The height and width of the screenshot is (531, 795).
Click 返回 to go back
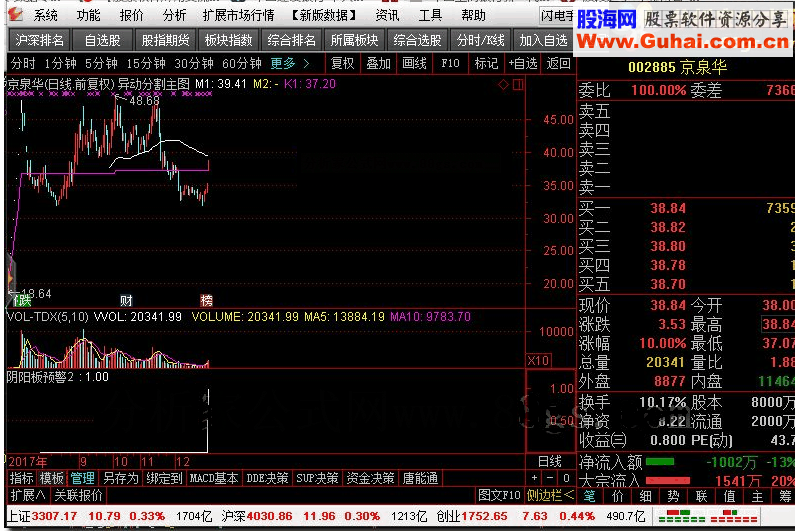point(558,63)
